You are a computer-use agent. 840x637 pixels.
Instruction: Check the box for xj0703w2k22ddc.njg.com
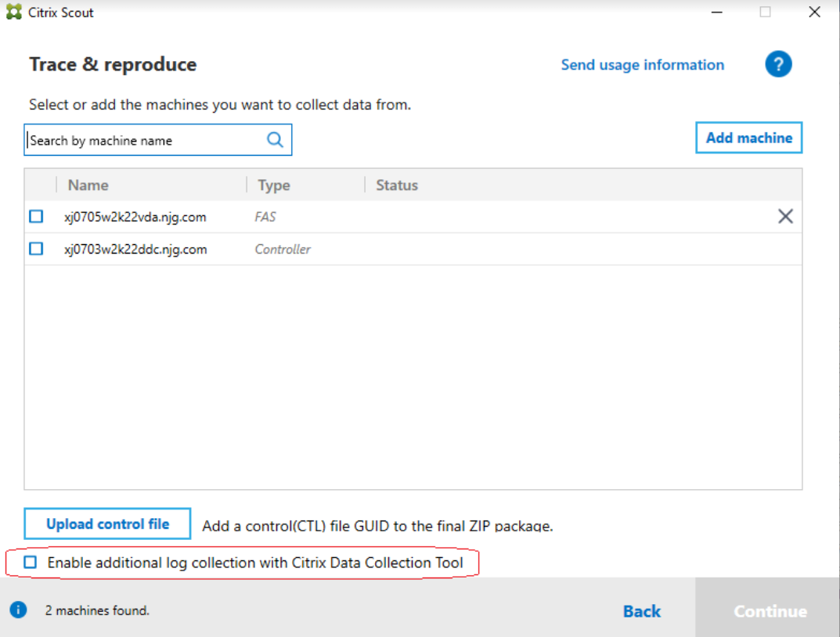(x=35, y=248)
